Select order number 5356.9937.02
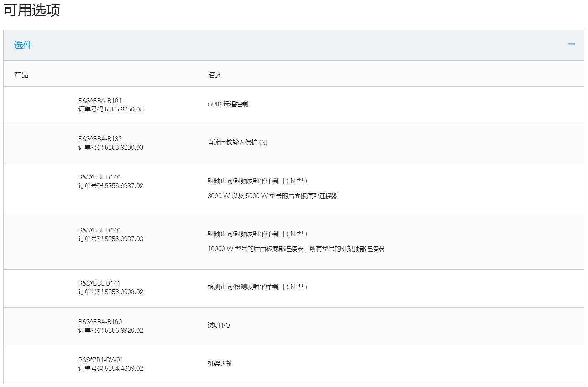Image resolution: width=588 pixels, height=387 pixels. pyautogui.click(x=124, y=186)
